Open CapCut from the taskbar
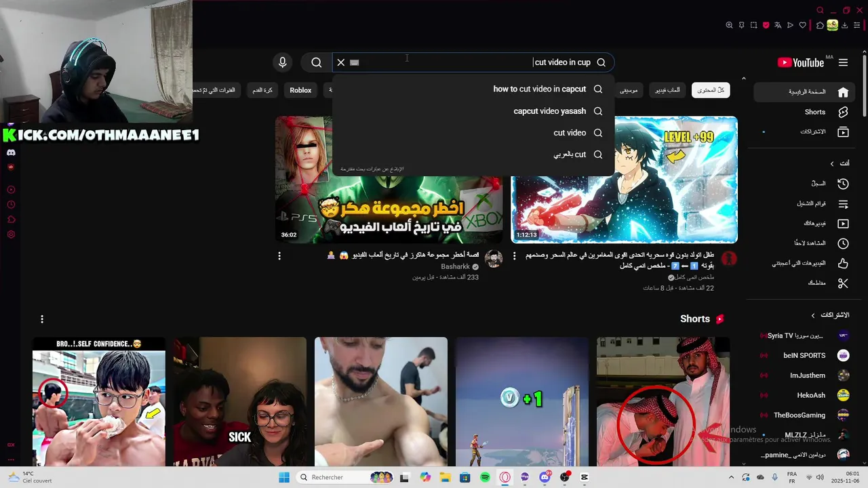 [x=585, y=477]
